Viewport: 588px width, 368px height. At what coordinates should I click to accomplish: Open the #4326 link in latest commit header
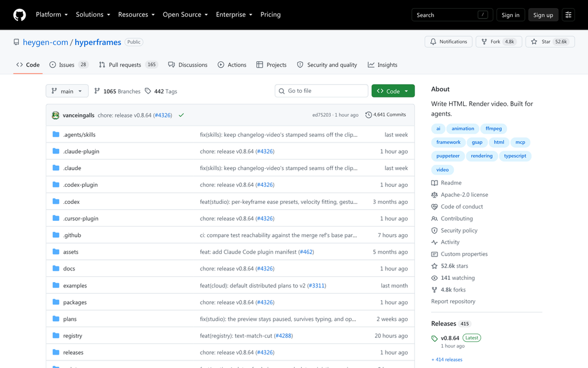click(x=163, y=115)
